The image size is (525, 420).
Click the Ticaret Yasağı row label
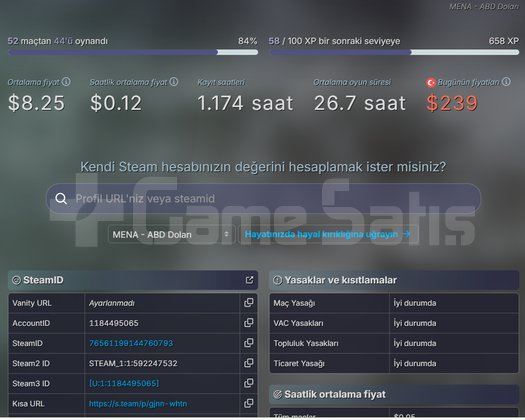pos(299,363)
